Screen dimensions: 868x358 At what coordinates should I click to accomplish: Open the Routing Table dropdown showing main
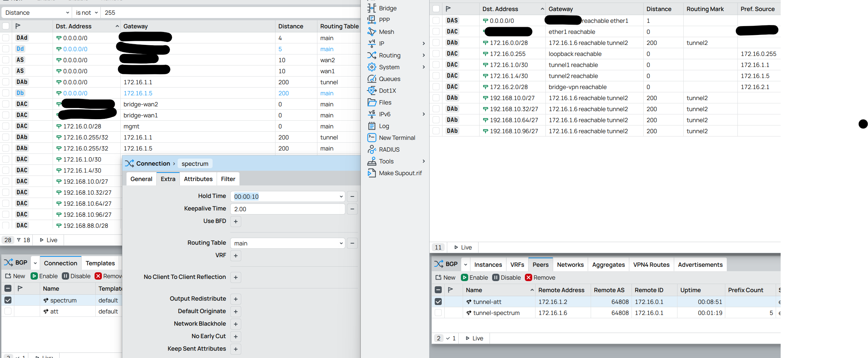coord(341,243)
